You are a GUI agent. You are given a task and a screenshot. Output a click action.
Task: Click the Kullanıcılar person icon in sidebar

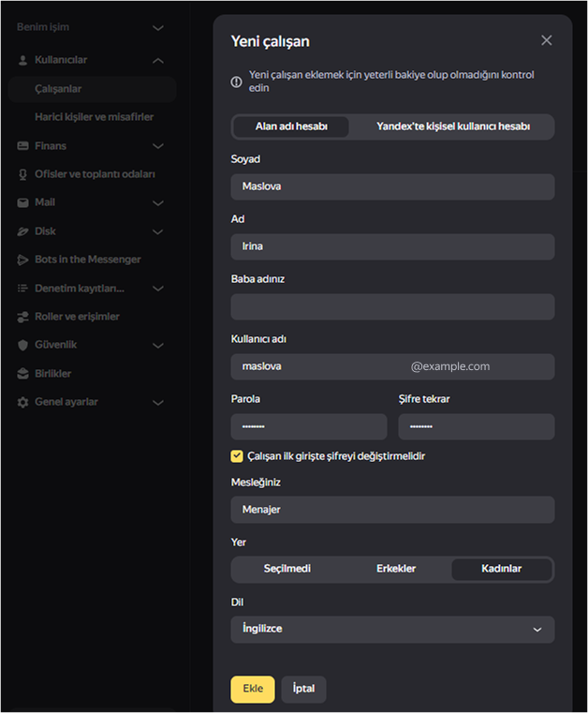point(24,60)
